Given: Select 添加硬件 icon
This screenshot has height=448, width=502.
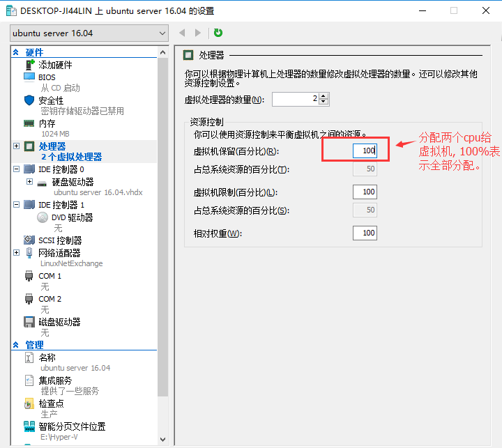Looking at the screenshot, I should (x=29, y=65).
